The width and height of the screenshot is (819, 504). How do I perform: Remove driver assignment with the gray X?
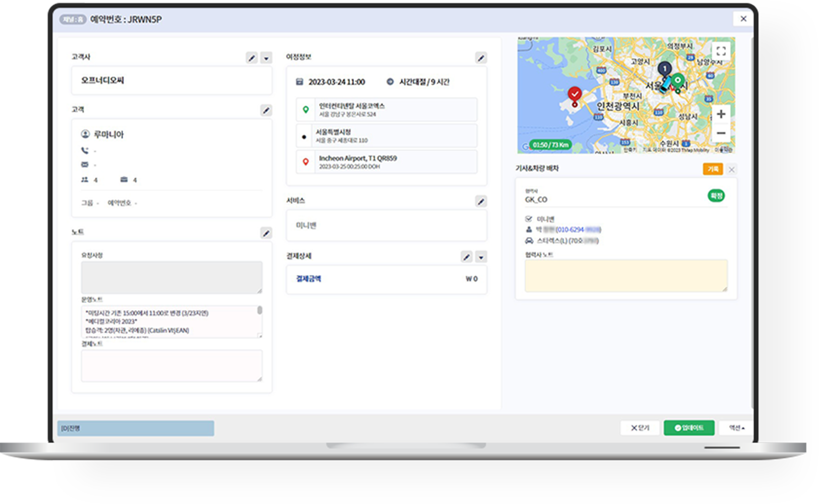point(731,169)
